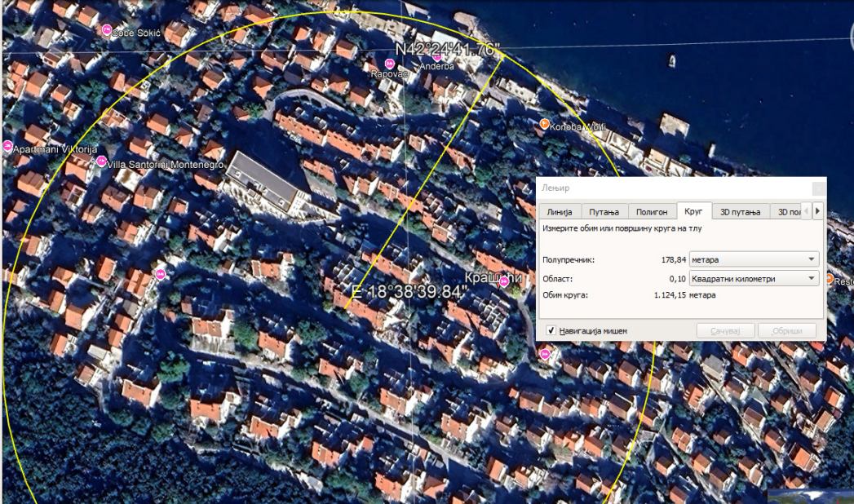Switch to the Полигон tab
This screenshot has width=854, height=504.
[x=652, y=212]
